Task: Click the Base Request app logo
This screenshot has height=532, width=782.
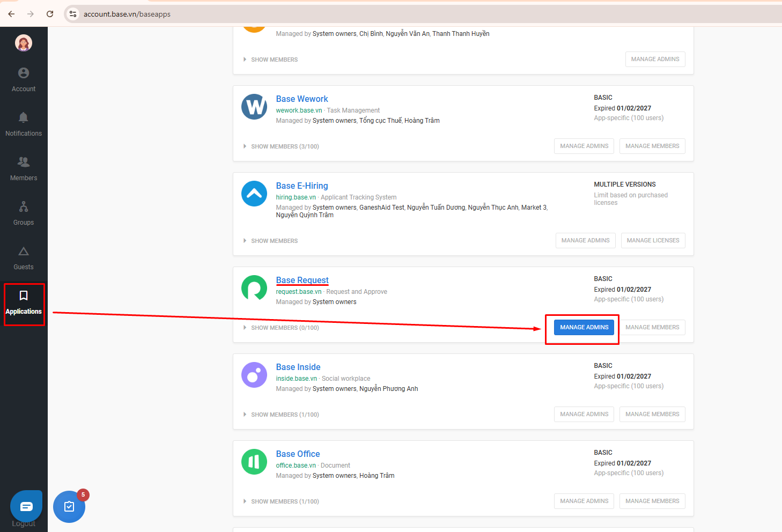Action: (254, 288)
